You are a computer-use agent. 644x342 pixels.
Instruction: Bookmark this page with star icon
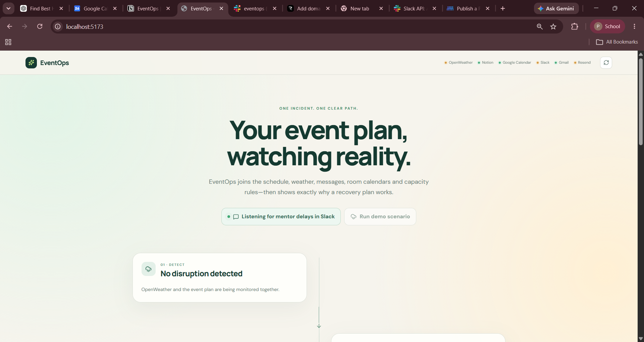553,26
